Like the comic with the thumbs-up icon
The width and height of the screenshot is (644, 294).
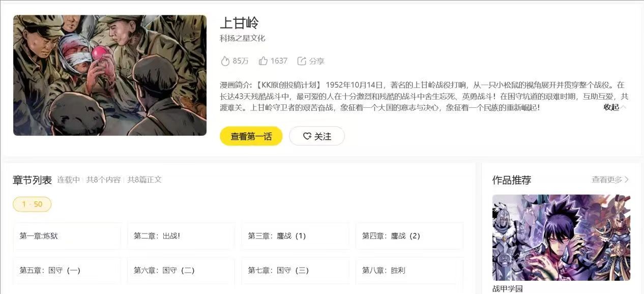point(263,61)
